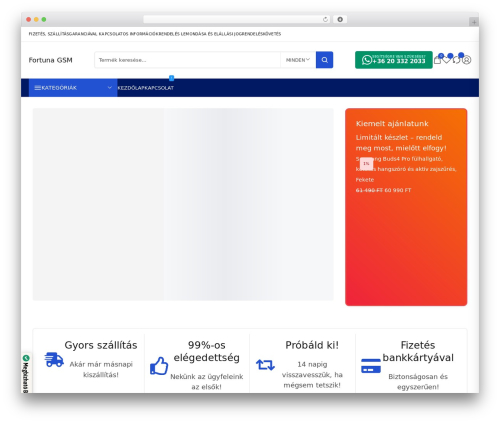This screenshot has height=423, width=500.
Task: Click the browser address bar
Action: coord(236,19)
